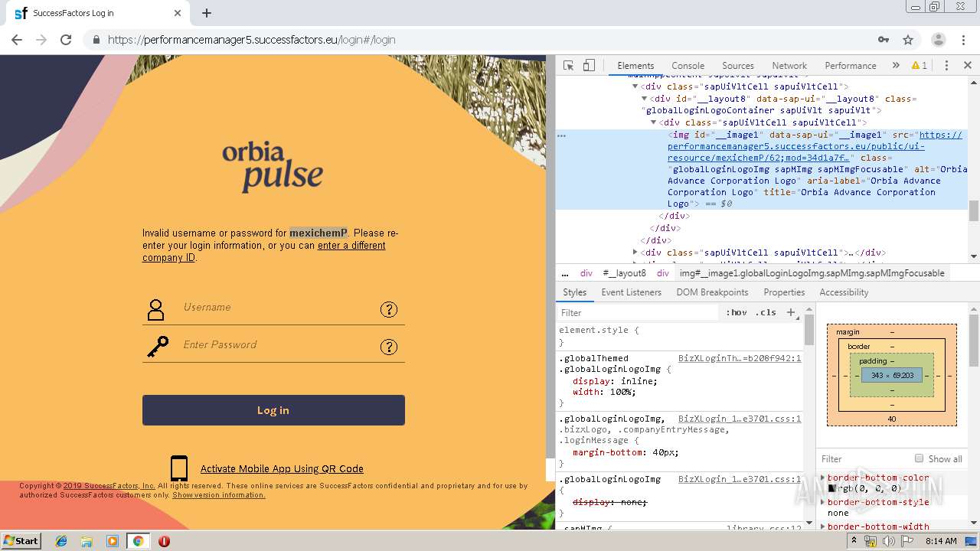Expand the collapsed sapUiVltCell div below closing tags

635,253
